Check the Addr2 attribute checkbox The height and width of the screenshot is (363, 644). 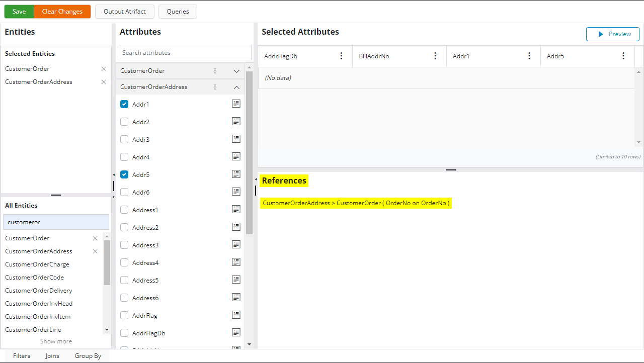124,122
